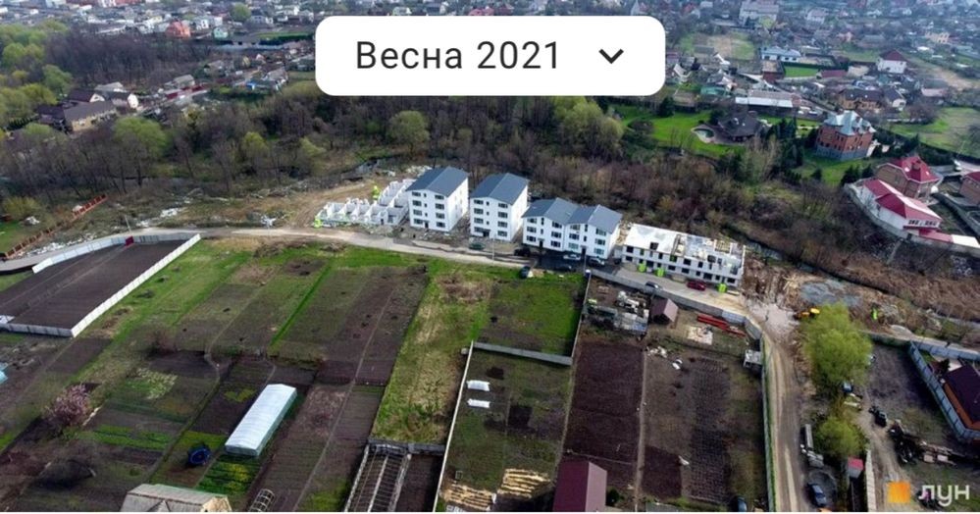
Task: Select the first white building with gray roof
Action: 438,198
